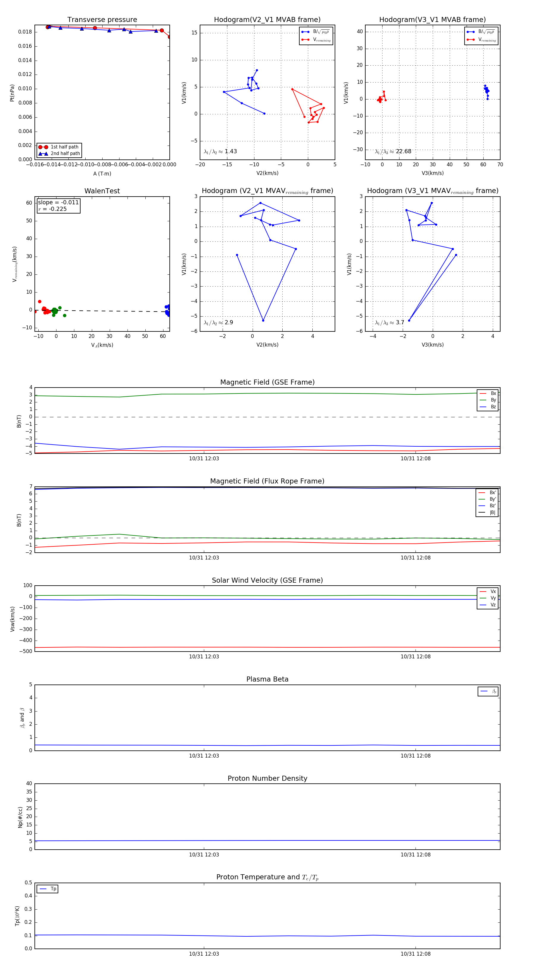Click the "Proton Temperature and Te/Tp" title

(267, 877)
